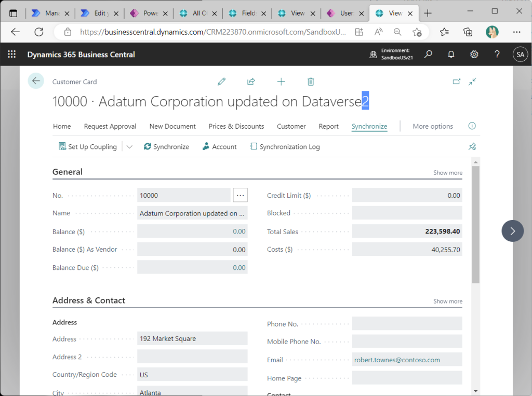Click the Blocked field
The height and width of the screenshot is (396, 532).
coord(407,213)
